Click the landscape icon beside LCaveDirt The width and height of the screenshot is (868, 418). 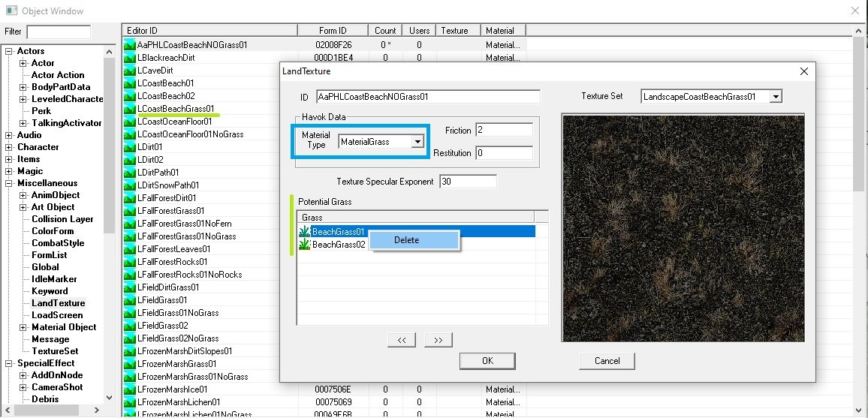130,71
